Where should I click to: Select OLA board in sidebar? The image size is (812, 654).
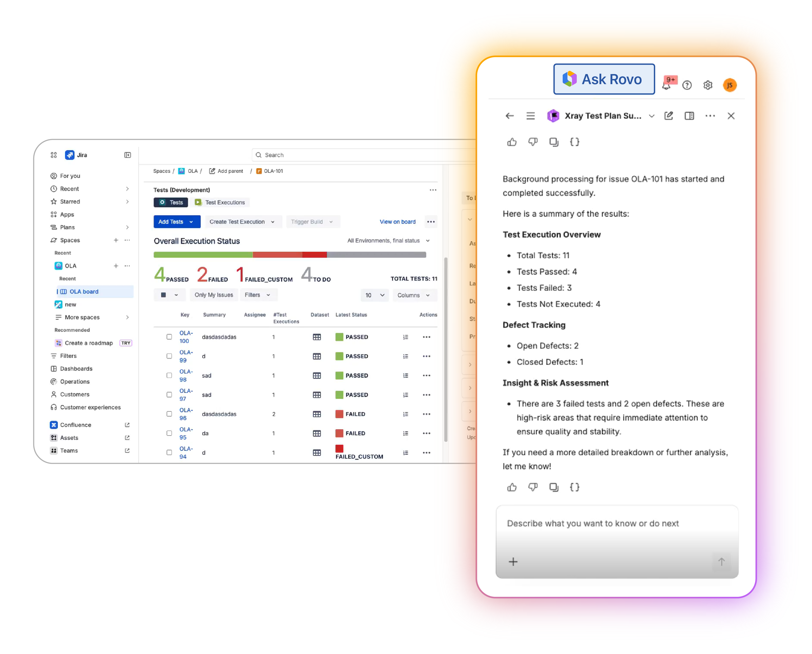point(95,291)
